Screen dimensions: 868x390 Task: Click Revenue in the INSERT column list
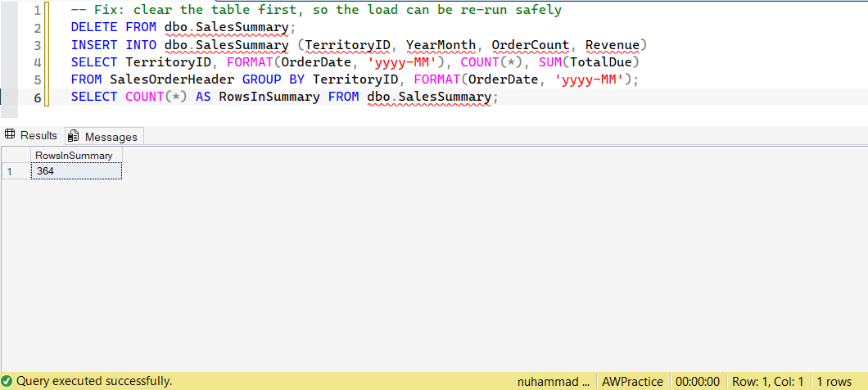[613, 45]
